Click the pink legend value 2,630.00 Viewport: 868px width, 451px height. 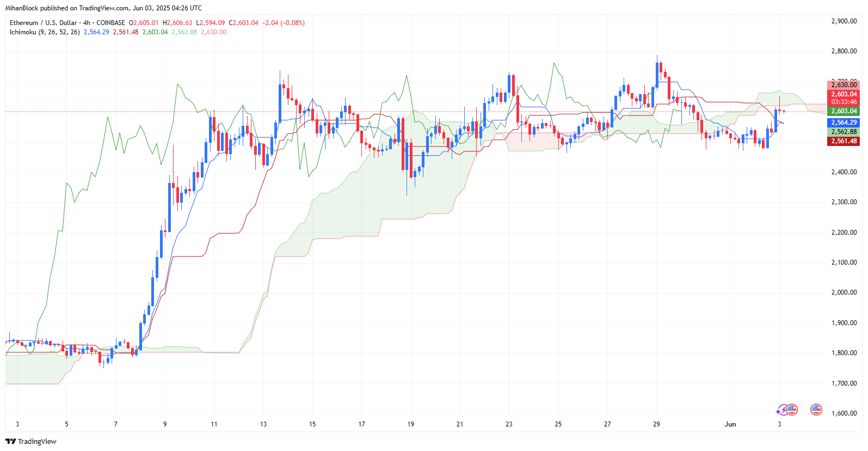[x=214, y=32]
